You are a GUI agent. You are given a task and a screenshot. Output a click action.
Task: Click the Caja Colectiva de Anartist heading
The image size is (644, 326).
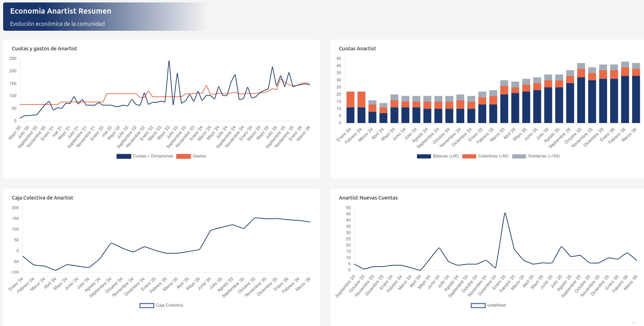click(x=42, y=198)
